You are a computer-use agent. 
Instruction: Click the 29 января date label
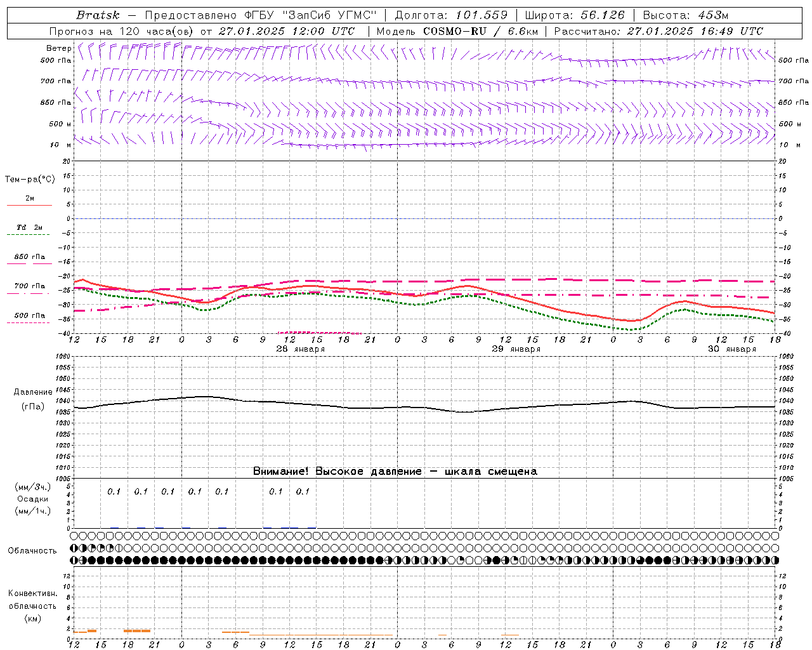pos(516,349)
